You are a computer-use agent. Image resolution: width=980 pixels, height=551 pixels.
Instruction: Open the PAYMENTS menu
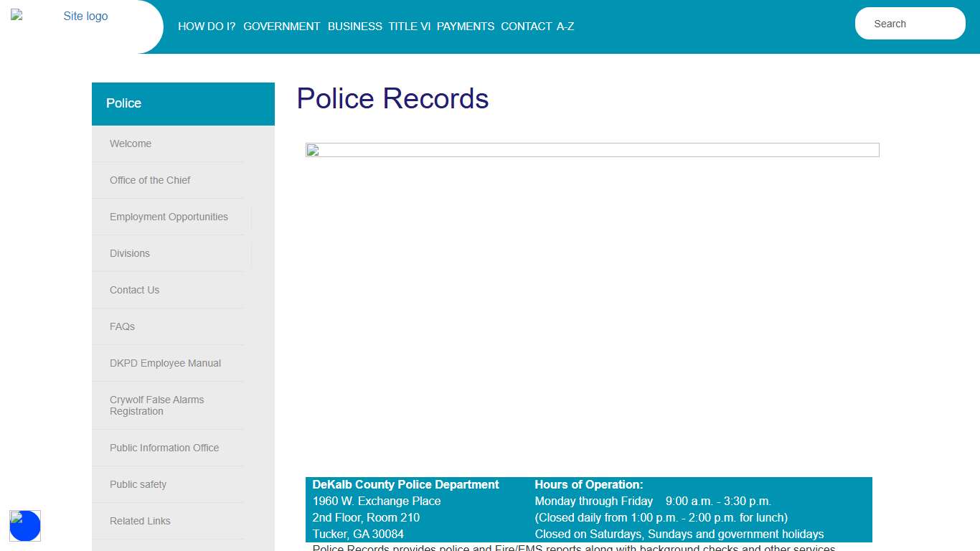click(465, 27)
